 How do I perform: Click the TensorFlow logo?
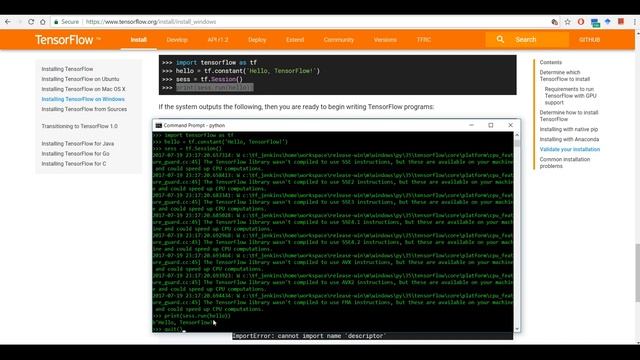(67, 40)
